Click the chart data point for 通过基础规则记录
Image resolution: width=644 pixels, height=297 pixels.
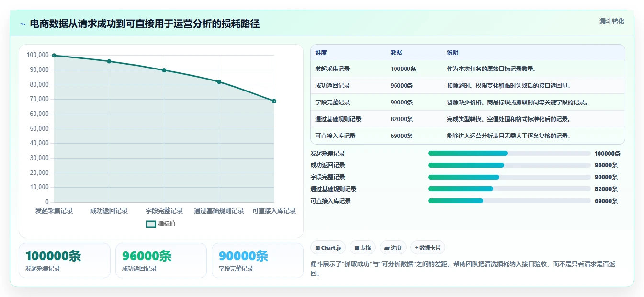point(219,82)
